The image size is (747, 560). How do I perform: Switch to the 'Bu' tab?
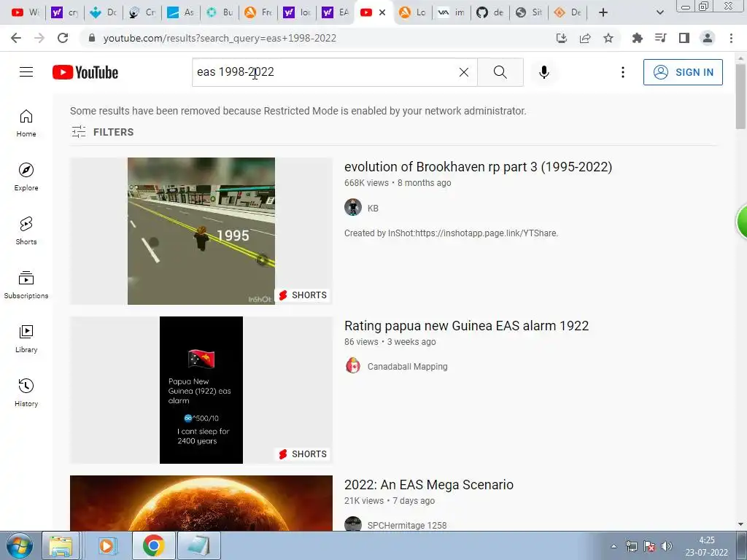[x=220, y=12]
